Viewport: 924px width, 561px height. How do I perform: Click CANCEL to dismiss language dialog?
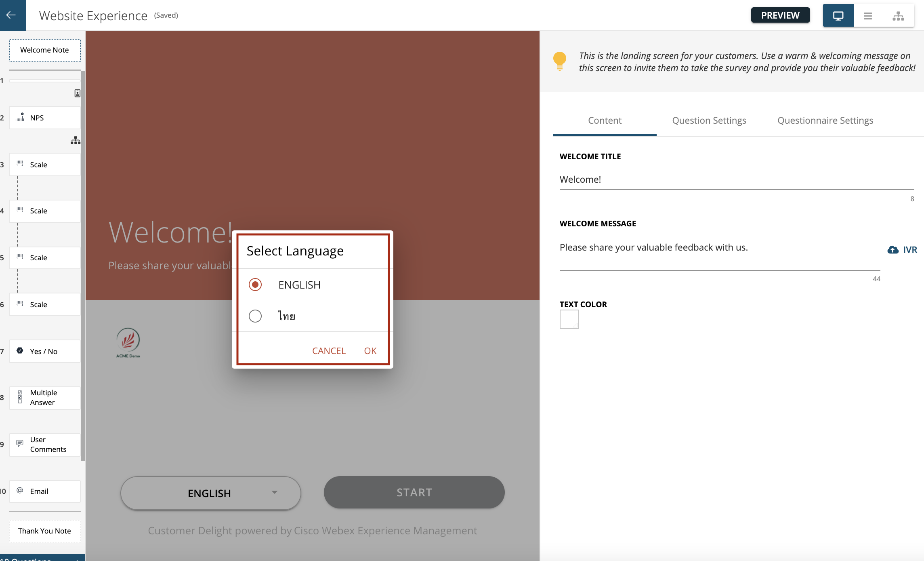[330, 350]
